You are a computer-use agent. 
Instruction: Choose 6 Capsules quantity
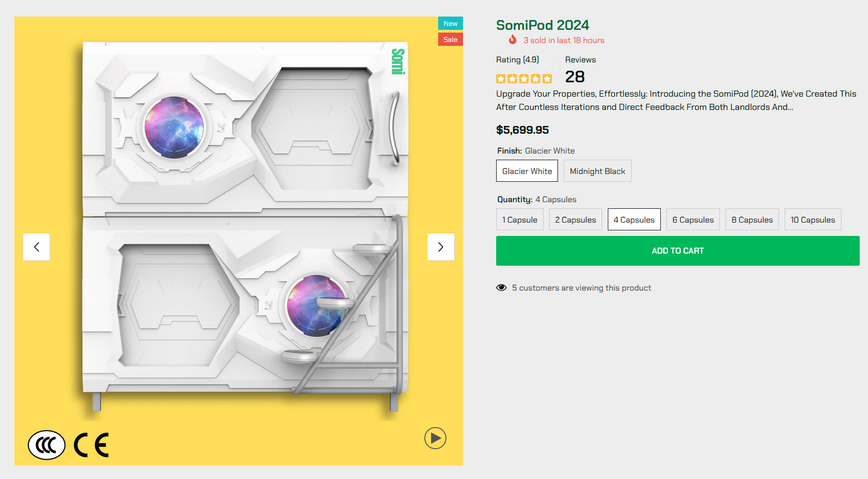click(693, 219)
